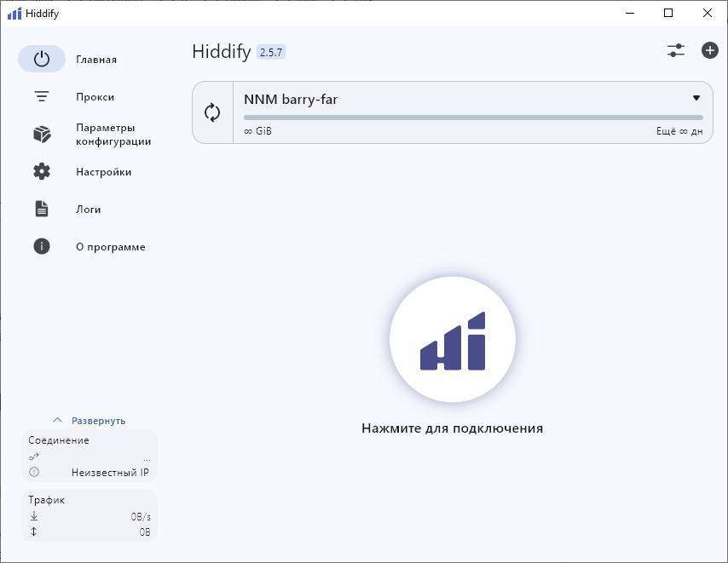The image size is (728, 563).
Task: Click the NNM barry-far profile name
Action: pos(291,100)
